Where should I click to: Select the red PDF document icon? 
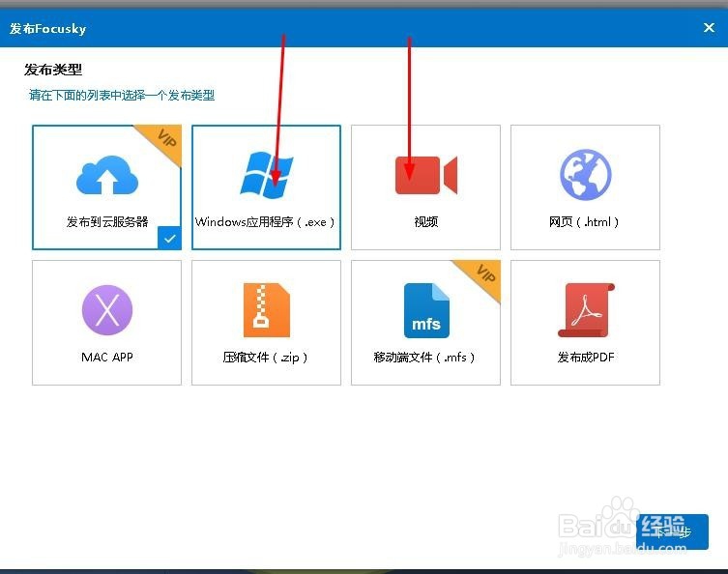pyautogui.click(x=585, y=311)
